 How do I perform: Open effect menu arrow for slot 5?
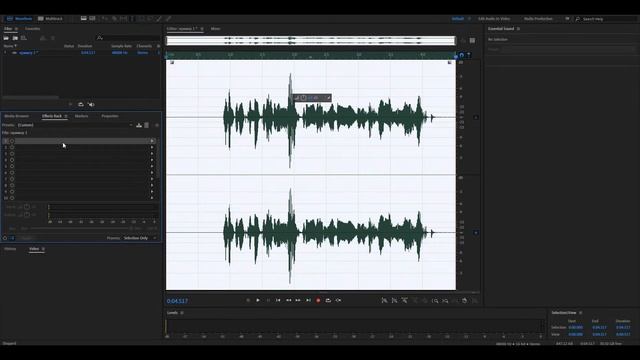(x=152, y=166)
